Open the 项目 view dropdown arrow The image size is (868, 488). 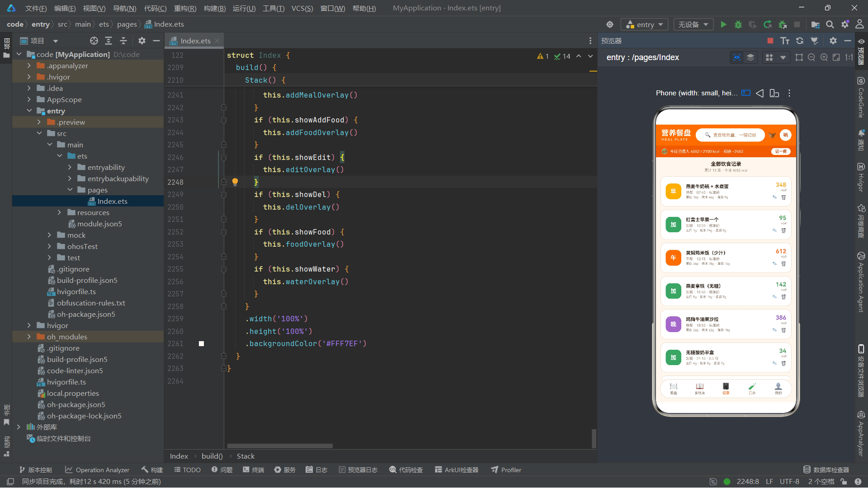click(x=56, y=41)
